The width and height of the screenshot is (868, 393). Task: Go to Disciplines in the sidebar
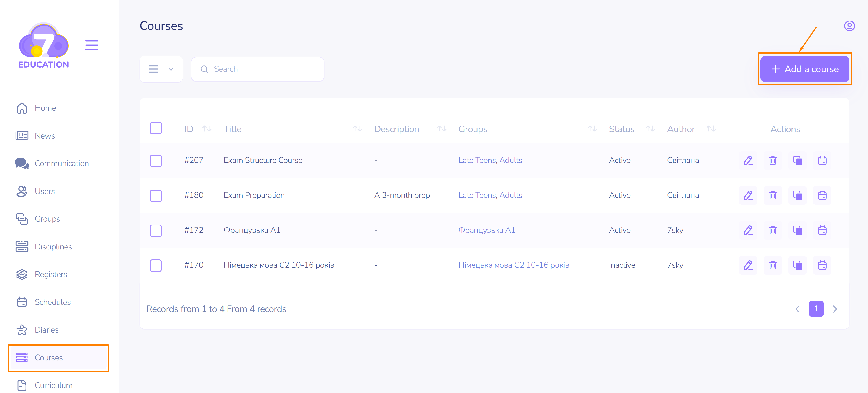point(53,246)
